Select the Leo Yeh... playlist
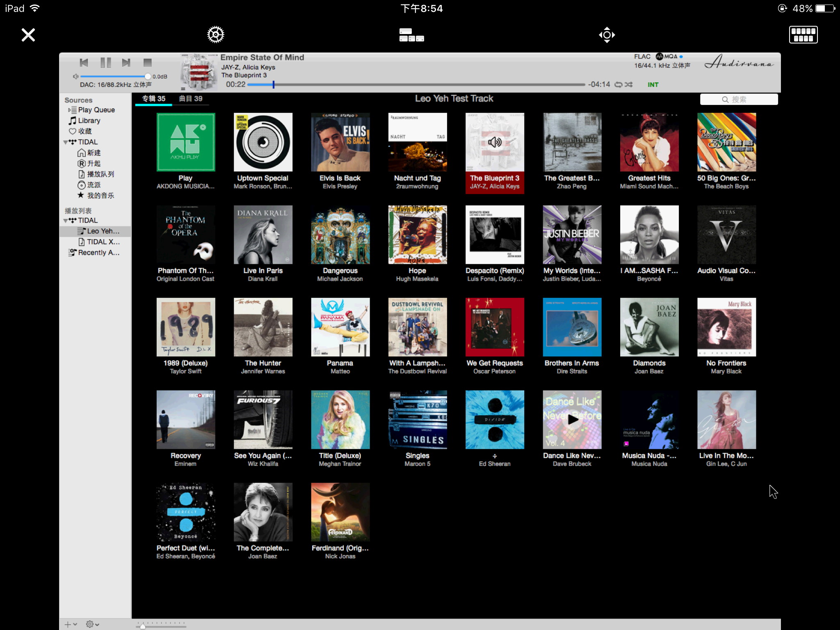840x630 pixels. pos(95,231)
